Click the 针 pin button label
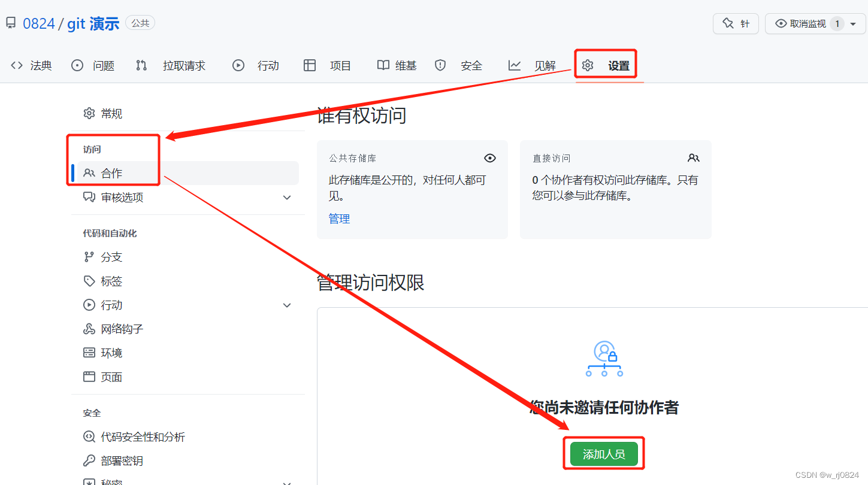The image size is (868, 485). 745,23
